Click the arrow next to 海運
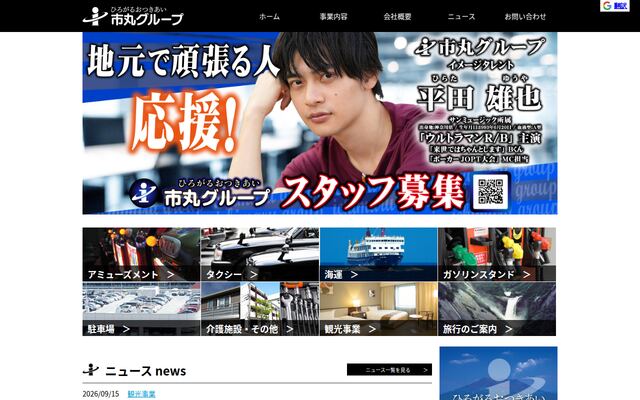This screenshot has height=400, width=640. point(354,275)
